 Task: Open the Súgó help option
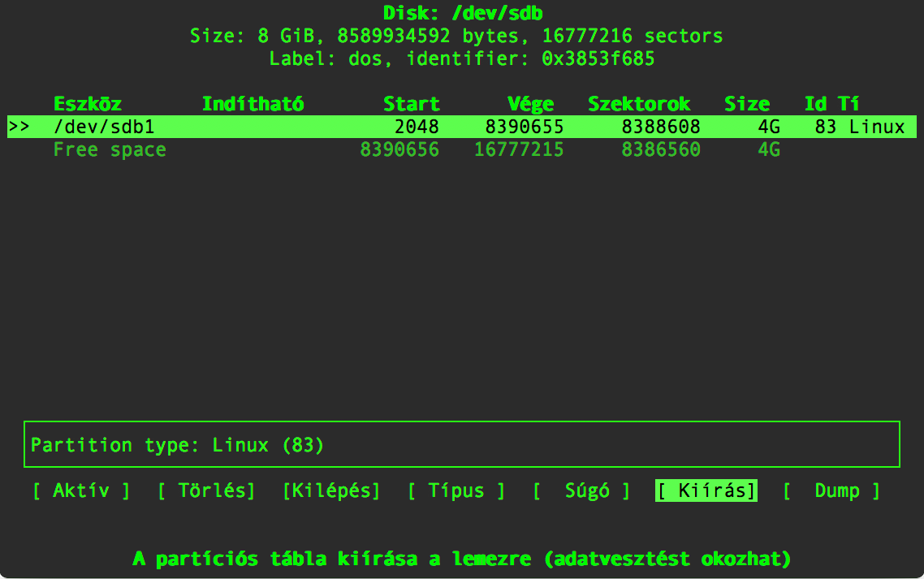tap(581, 490)
